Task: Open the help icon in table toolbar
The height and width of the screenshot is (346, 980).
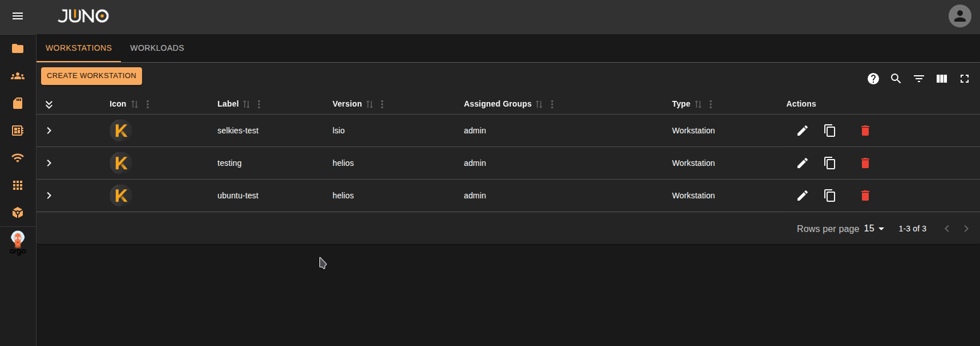Action: [873, 79]
